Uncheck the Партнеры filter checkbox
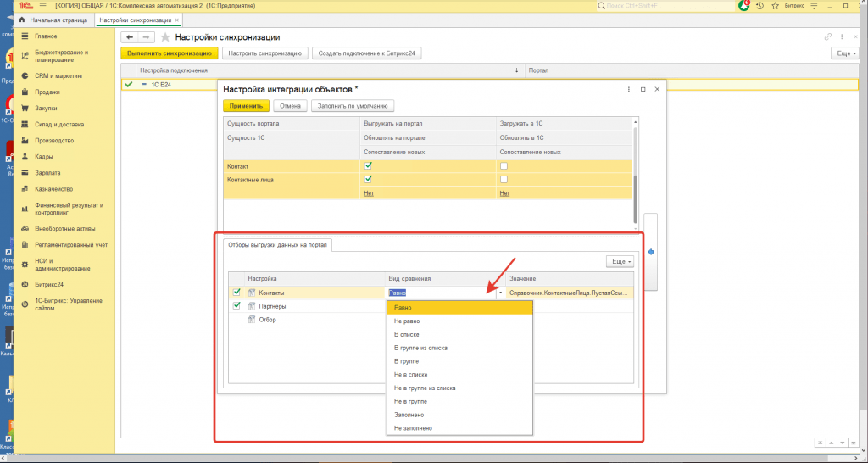The width and height of the screenshot is (868, 463). (236, 306)
